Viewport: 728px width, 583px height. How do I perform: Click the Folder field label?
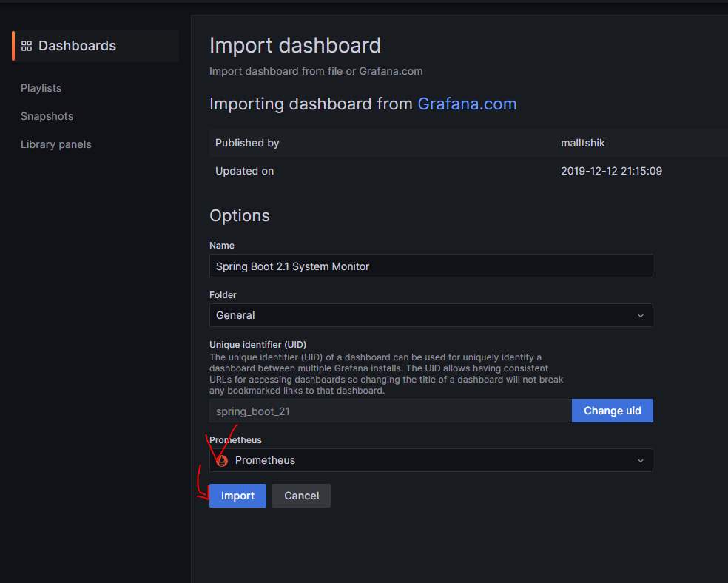[x=223, y=294]
